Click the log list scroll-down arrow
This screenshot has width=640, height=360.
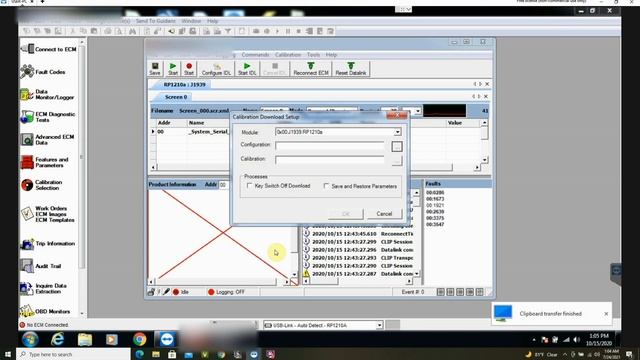[416, 274]
